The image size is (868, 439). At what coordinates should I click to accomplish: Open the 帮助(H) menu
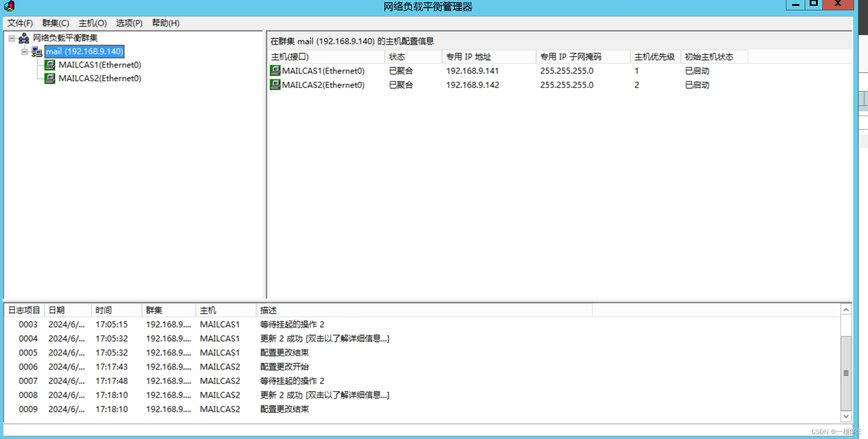[x=166, y=23]
